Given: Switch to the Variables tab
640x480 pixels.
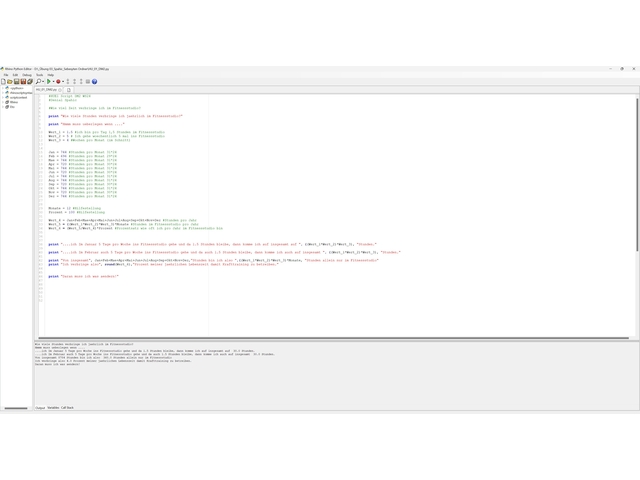Looking at the screenshot, I should pos(53,408).
